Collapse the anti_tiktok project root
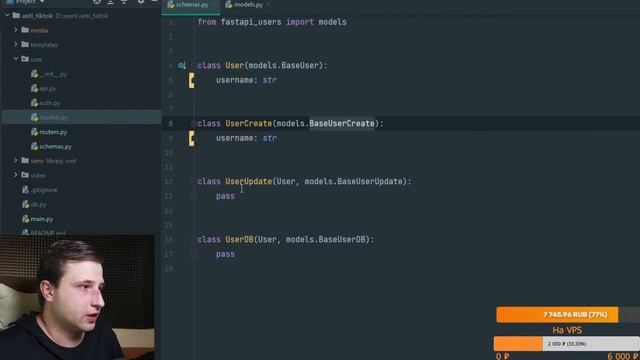 click(x=7, y=16)
